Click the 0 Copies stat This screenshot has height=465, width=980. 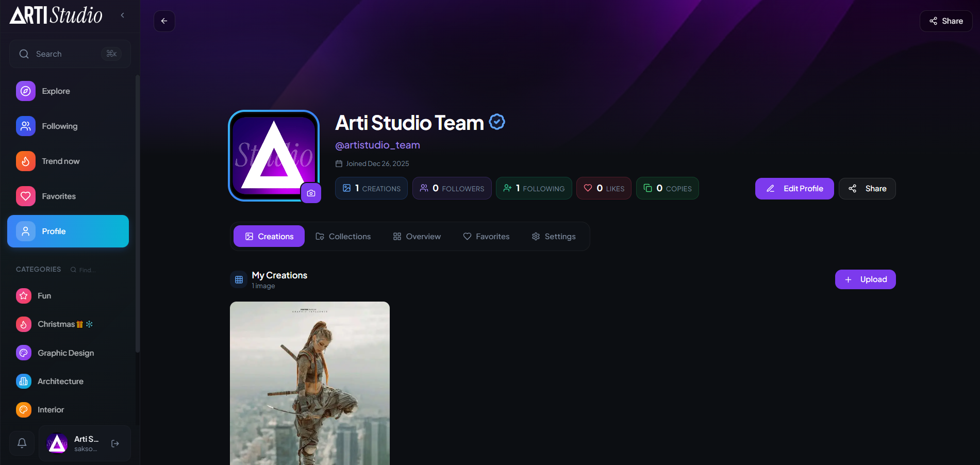tap(668, 188)
